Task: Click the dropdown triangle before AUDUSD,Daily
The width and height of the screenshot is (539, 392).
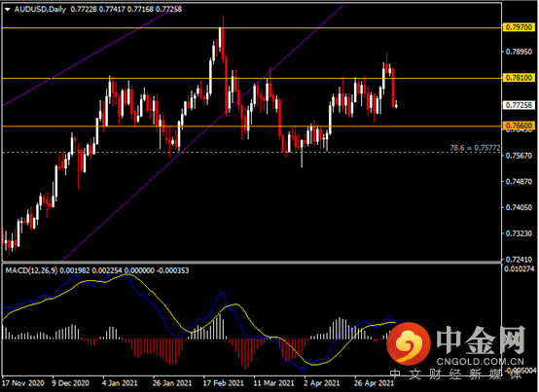Action: [x=8, y=10]
